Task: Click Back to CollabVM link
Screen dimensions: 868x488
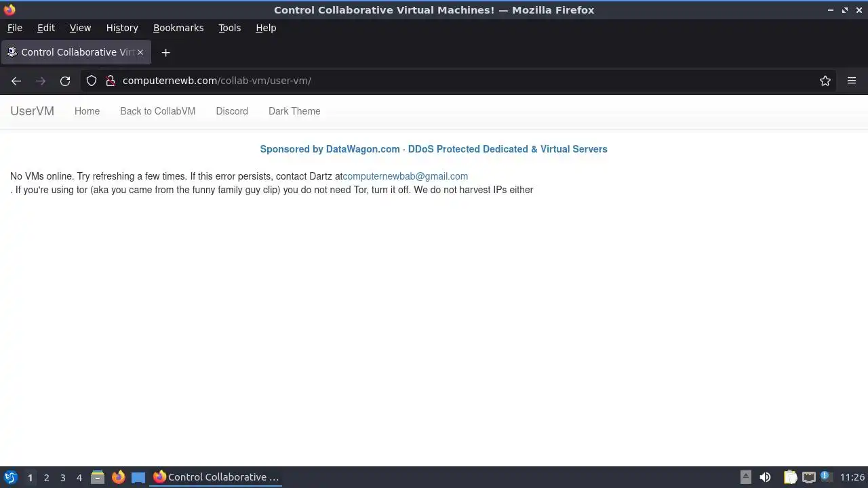Action: coord(157,111)
